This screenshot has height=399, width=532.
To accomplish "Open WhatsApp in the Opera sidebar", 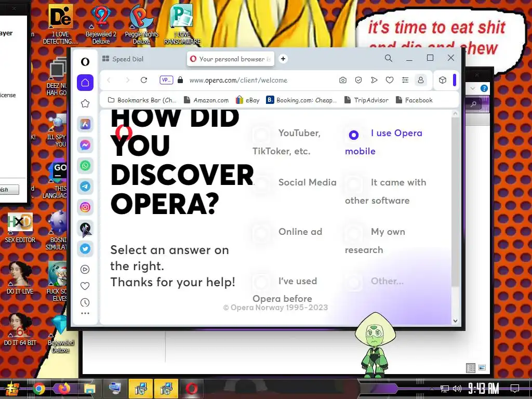I will (85, 166).
